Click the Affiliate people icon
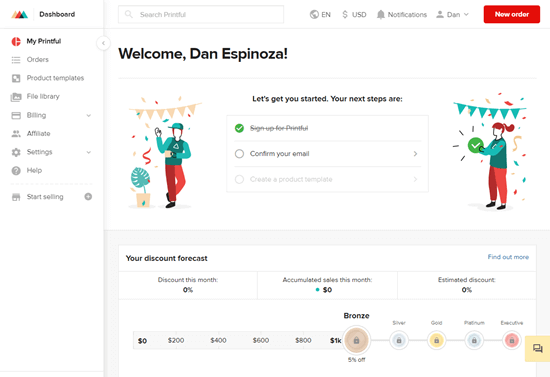The height and width of the screenshot is (377, 550). tap(16, 134)
